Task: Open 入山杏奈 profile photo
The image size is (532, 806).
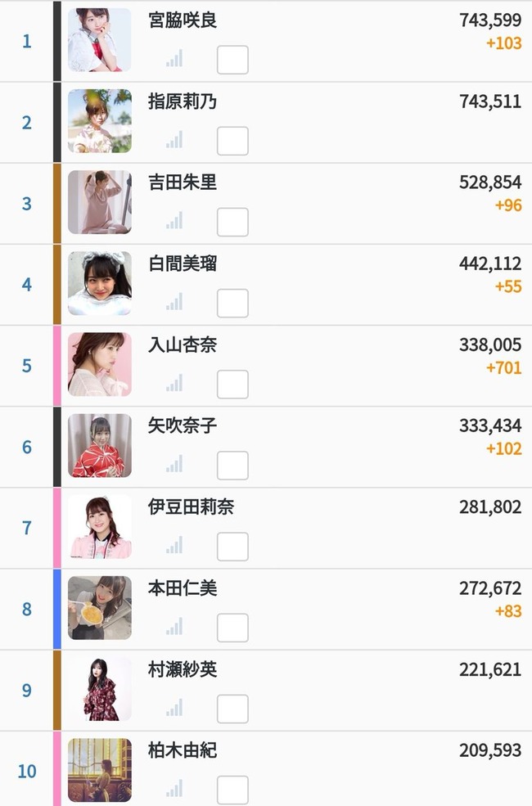Action: (x=100, y=364)
